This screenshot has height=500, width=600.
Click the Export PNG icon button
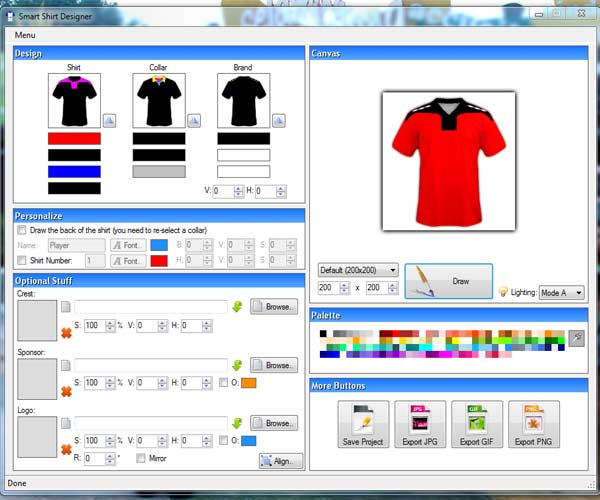tap(533, 425)
